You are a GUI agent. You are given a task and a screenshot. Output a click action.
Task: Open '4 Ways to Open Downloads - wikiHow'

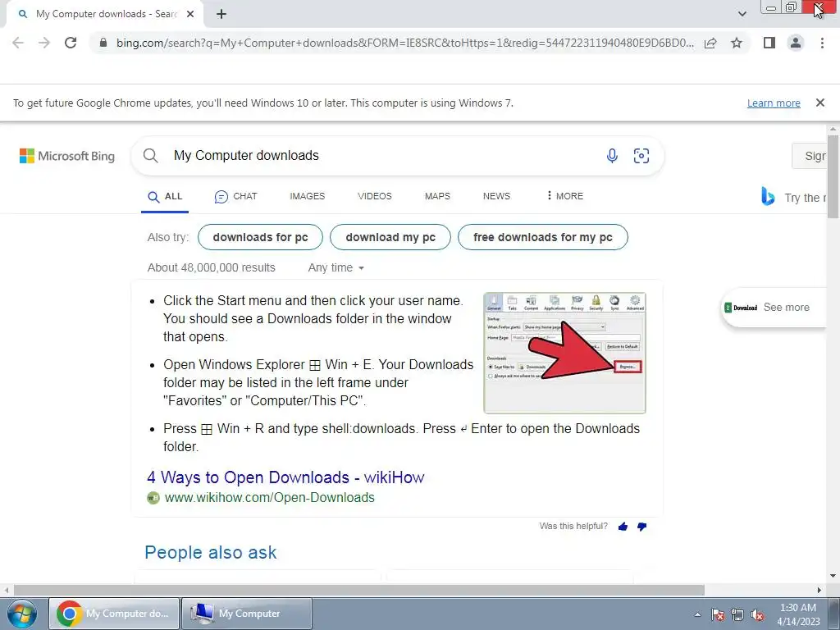(285, 477)
